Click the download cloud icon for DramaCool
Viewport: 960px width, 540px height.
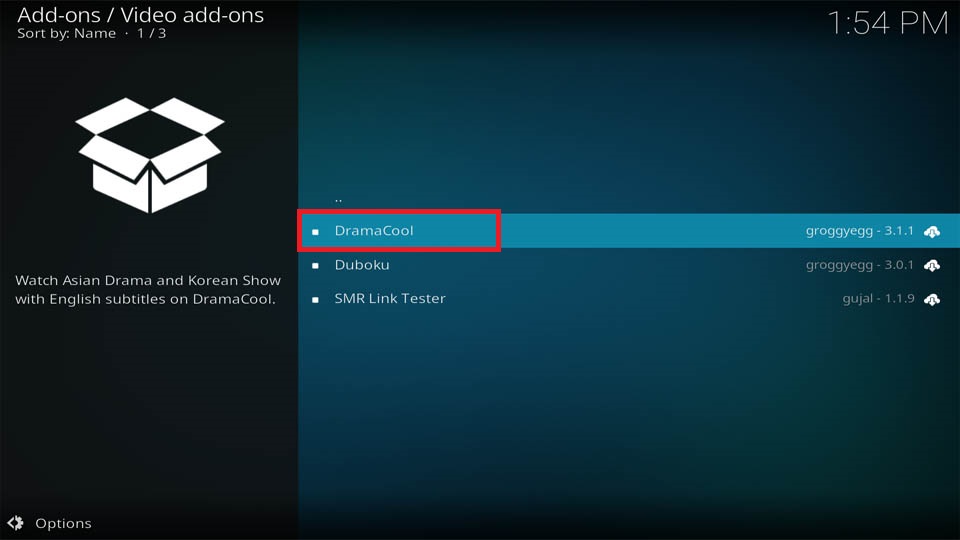click(932, 231)
